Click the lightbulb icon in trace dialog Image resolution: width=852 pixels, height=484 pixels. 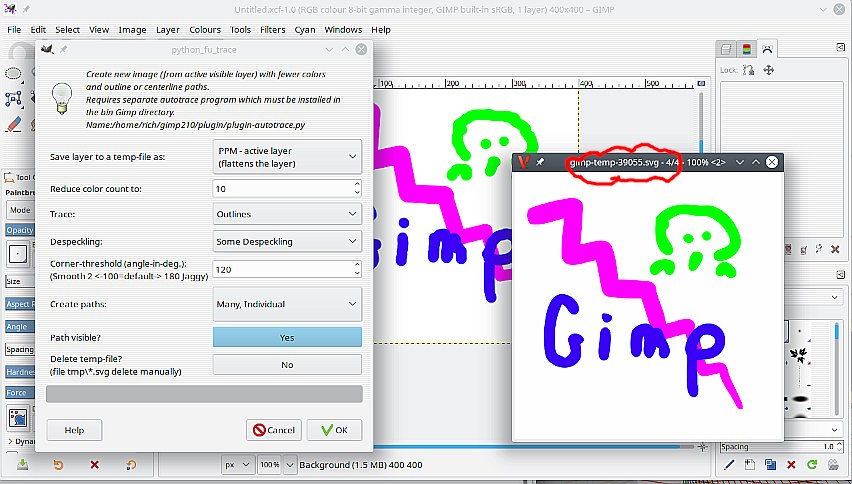(x=61, y=98)
